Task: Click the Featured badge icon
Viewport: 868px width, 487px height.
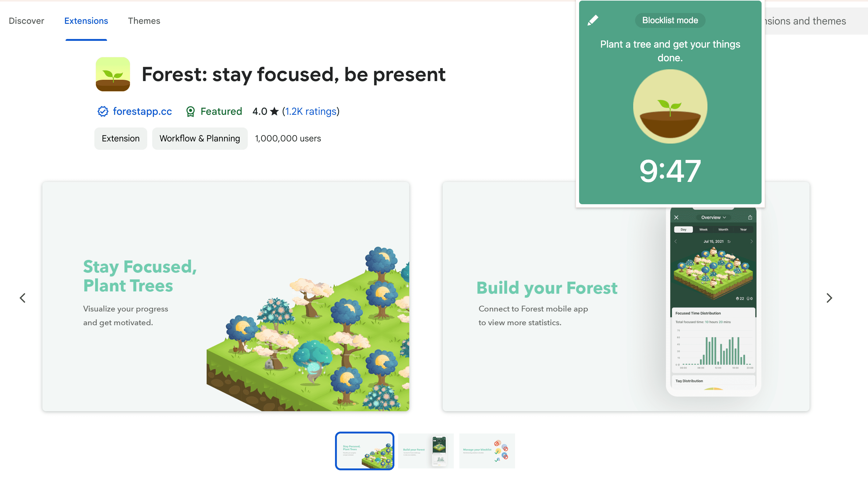Action: tap(191, 111)
